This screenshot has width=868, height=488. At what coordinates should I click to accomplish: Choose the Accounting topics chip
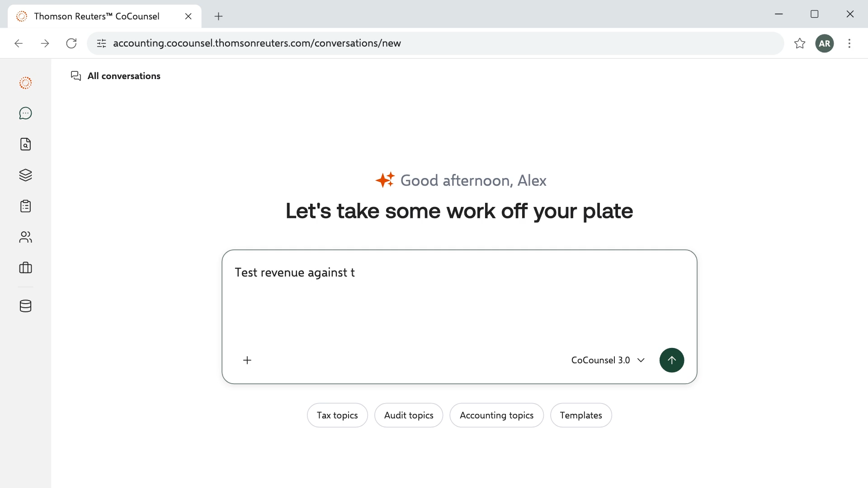(496, 415)
